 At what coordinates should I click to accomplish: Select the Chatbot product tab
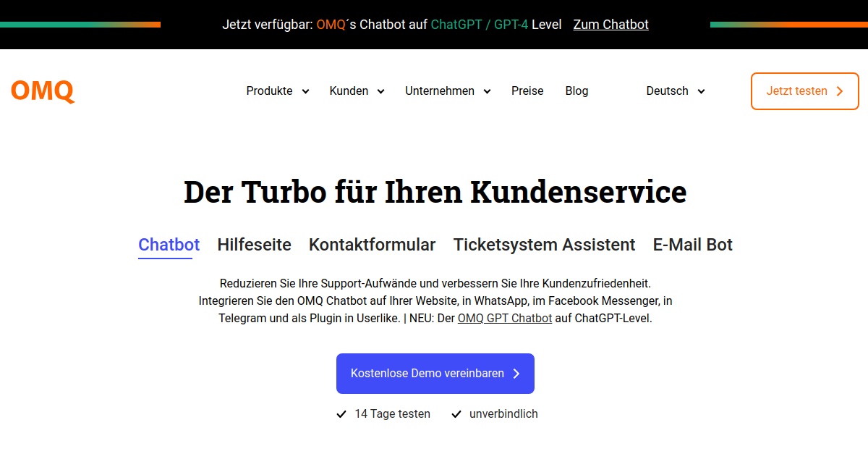(169, 245)
